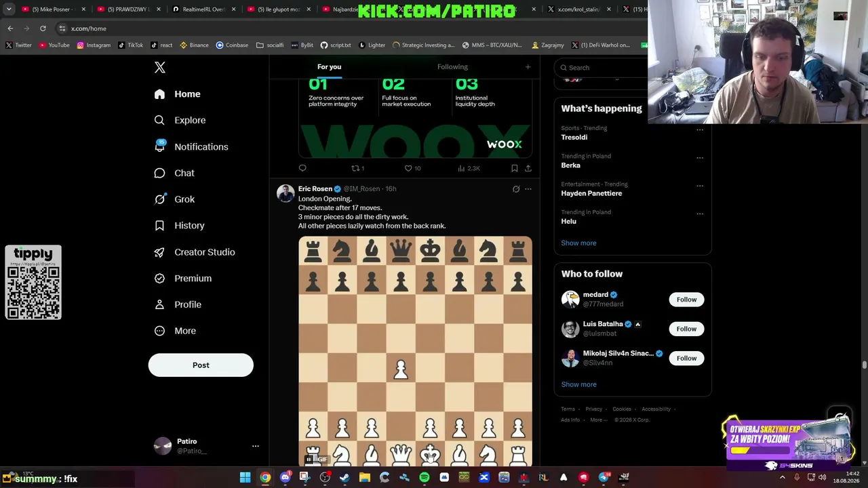
Task: Open Grok from the sidebar
Action: pos(174,199)
